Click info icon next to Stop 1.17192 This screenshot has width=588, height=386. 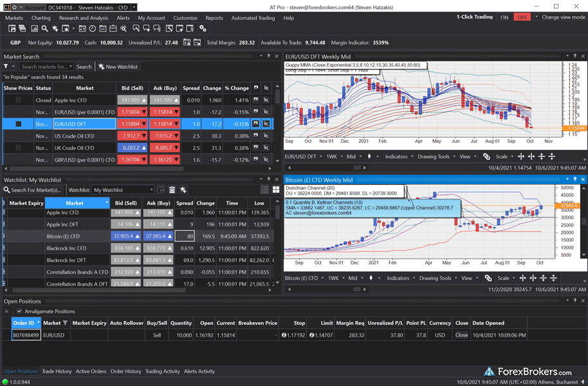coord(284,335)
